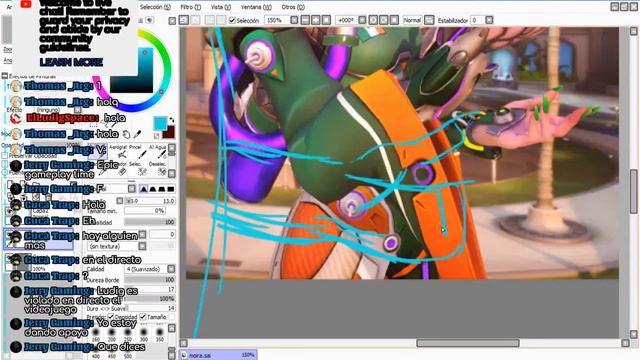This screenshot has height=360, width=640.
Task: Pick a shade in the color square
Action: click(131, 71)
